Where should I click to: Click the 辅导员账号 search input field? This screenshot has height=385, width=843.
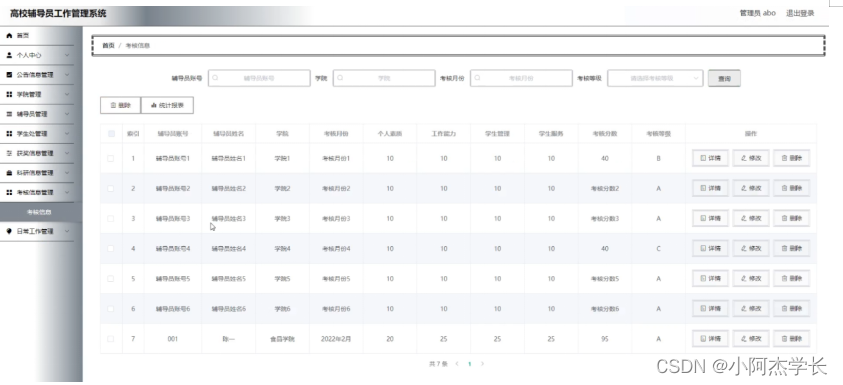point(259,78)
